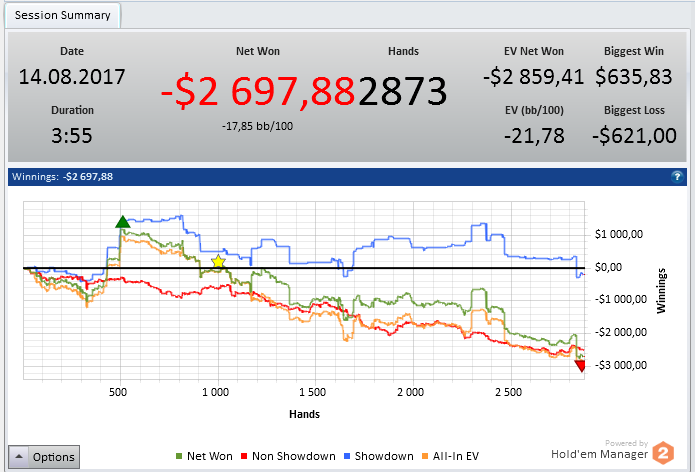Screen dimensions: 695x472
Task: Toggle the Net Won legend entry
Action: tap(204, 456)
